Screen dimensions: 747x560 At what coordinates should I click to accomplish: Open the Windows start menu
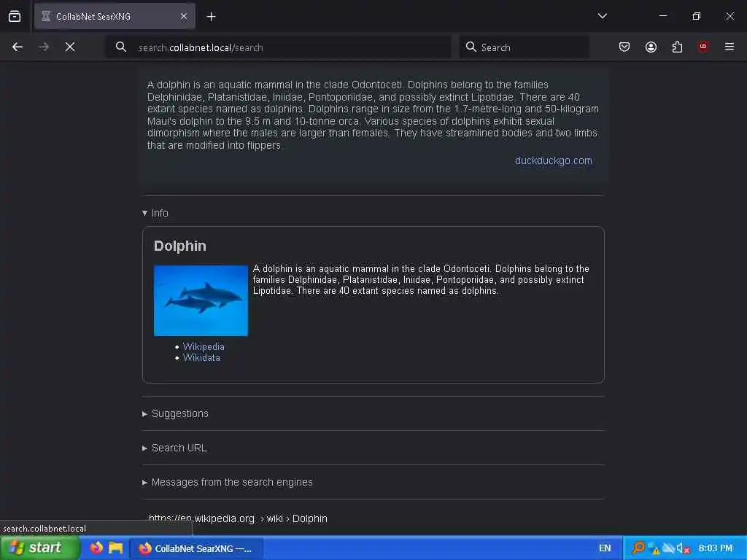[39, 548]
